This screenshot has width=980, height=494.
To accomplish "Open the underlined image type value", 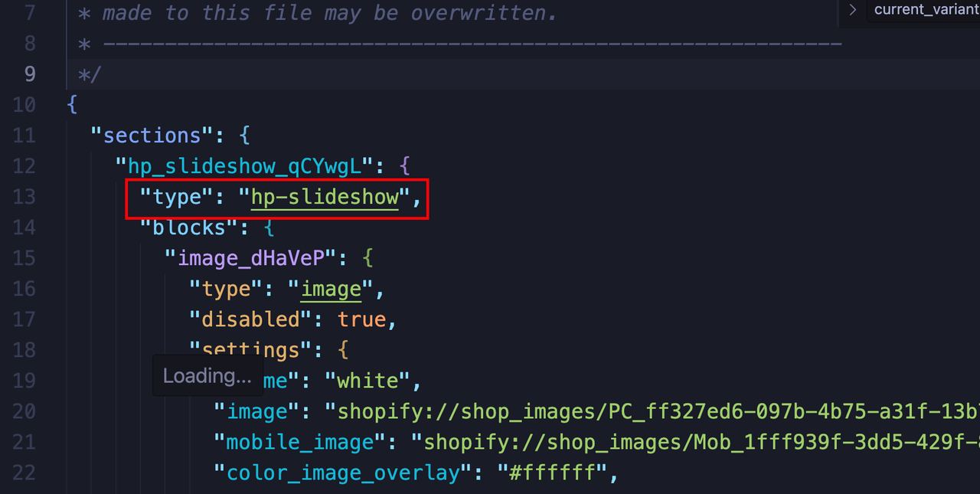I will coord(331,289).
